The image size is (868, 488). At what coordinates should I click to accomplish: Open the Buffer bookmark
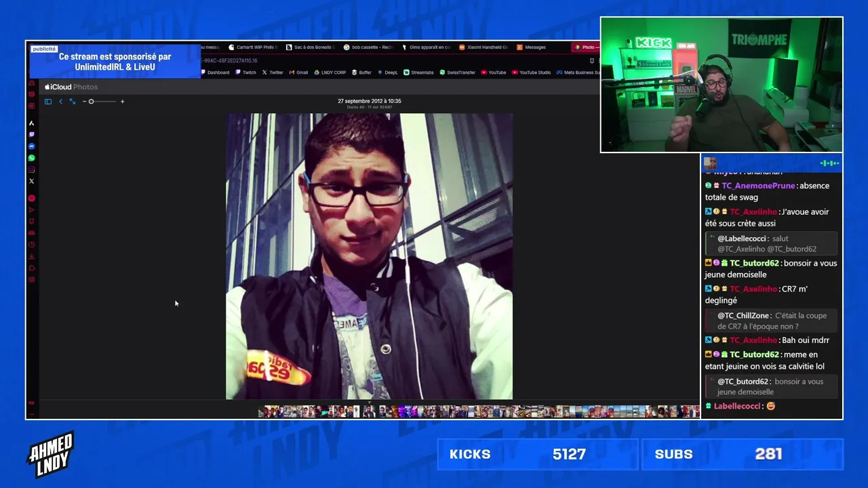tap(361, 73)
